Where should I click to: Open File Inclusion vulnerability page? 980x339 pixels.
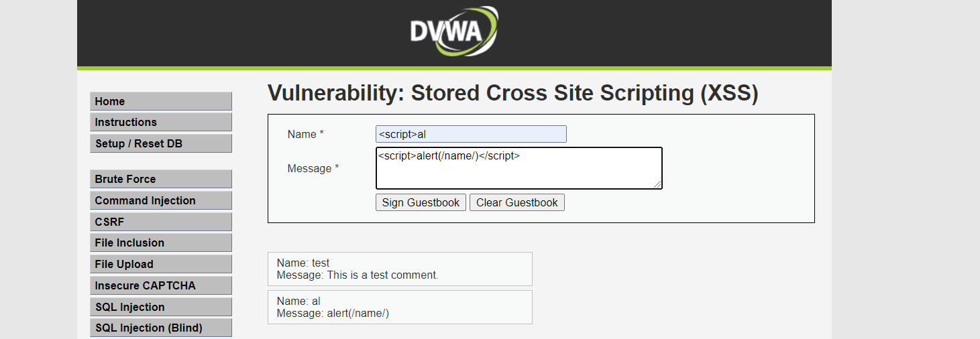(x=161, y=243)
